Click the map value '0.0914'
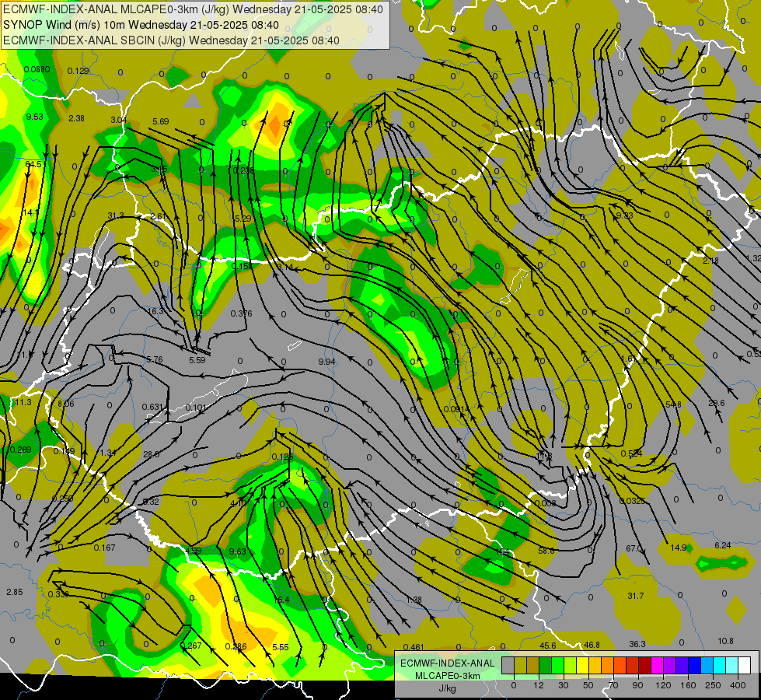 pos(456,409)
